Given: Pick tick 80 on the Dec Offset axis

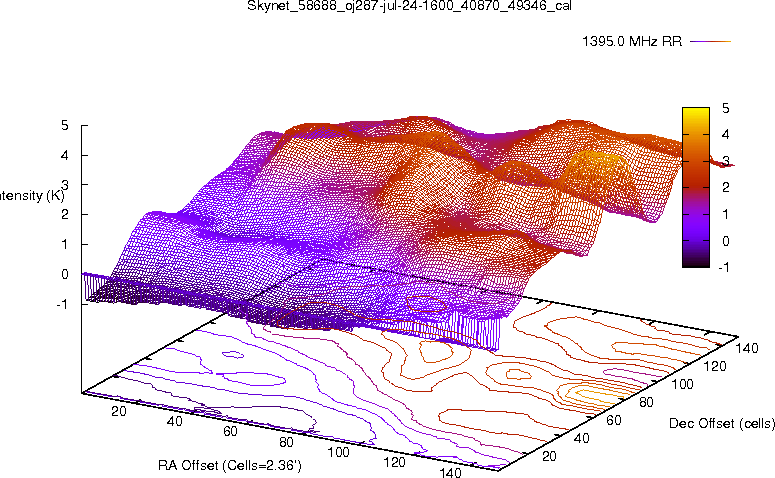Looking at the screenshot, I should (646, 402).
